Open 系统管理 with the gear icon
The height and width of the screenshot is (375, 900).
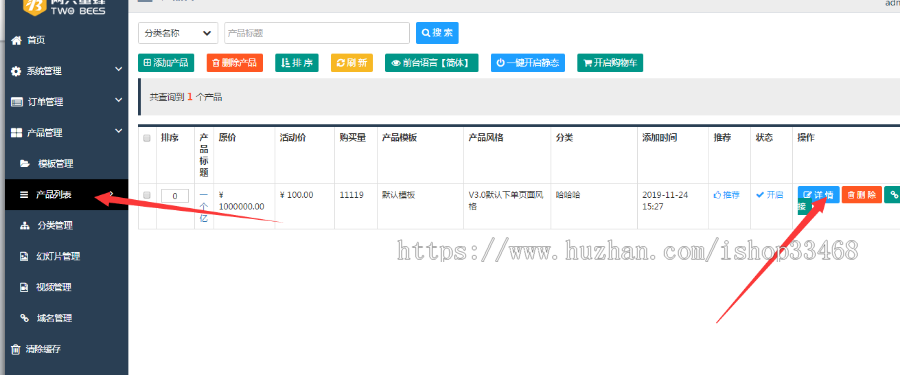pos(36,71)
